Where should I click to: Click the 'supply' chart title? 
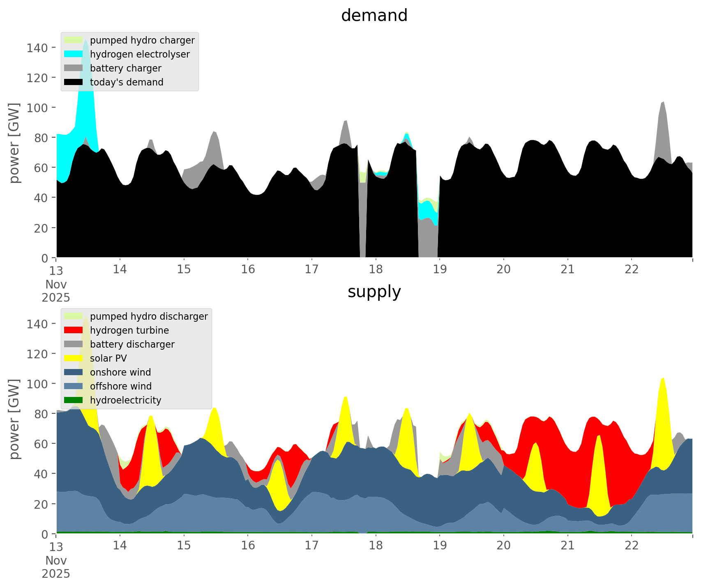tap(374, 292)
